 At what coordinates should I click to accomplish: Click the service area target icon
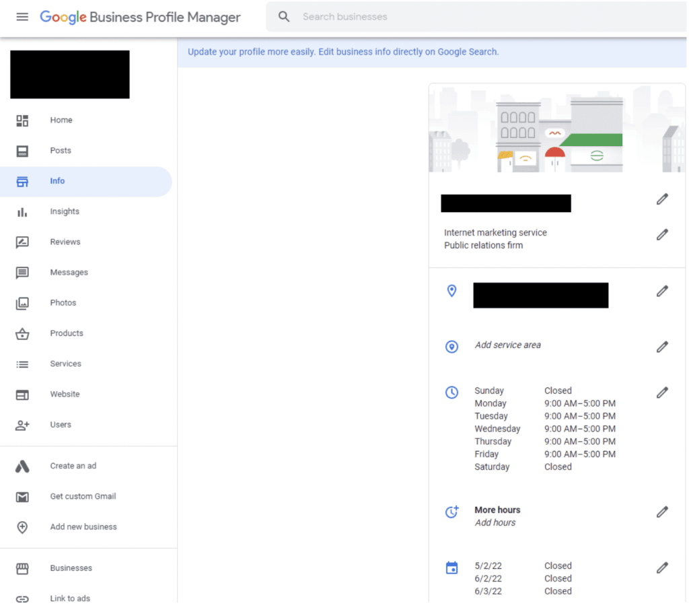click(451, 347)
